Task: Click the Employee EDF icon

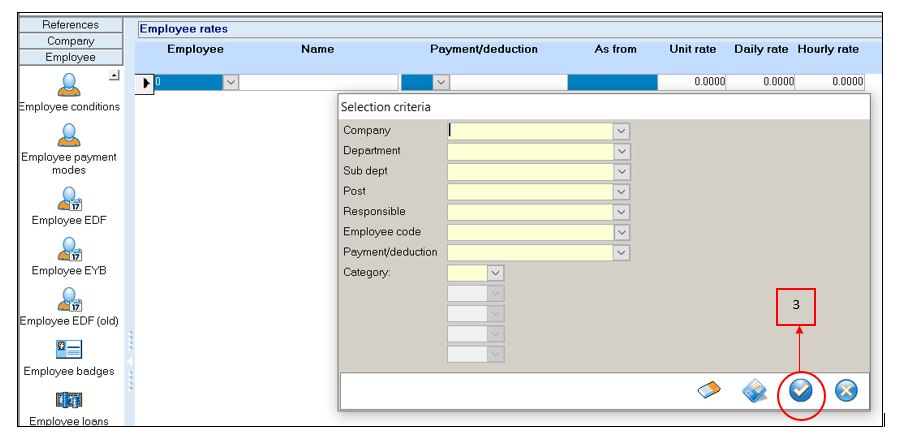Action: click(69, 197)
